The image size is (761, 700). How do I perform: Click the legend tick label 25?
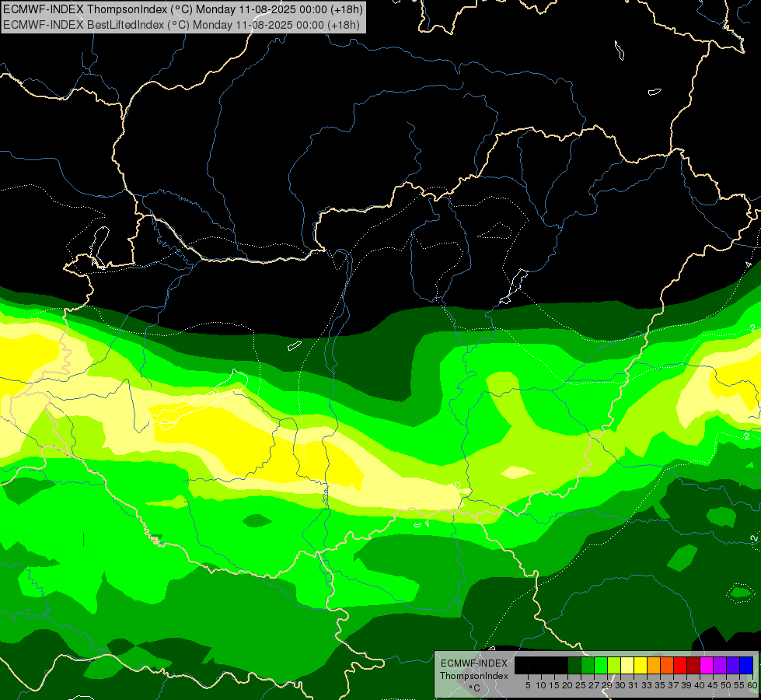(580, 685)
